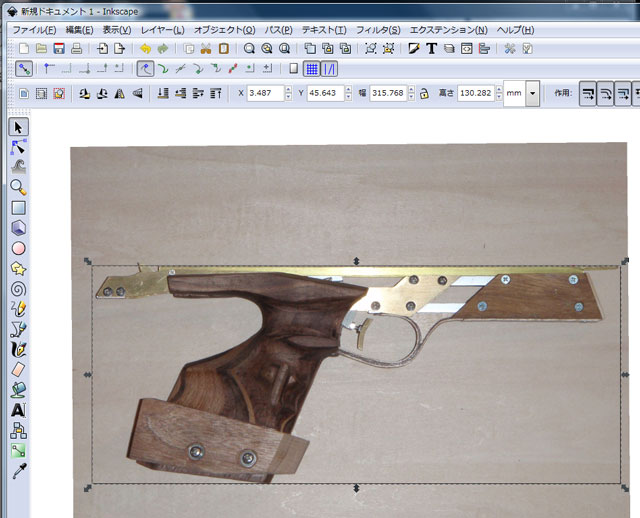
Task: Select the 3D Box tool
Action: pyautogui.click(x=18, y=228)
